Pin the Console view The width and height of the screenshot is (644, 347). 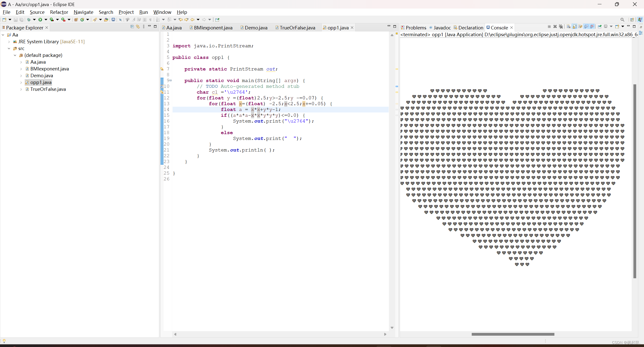[600, 26]
